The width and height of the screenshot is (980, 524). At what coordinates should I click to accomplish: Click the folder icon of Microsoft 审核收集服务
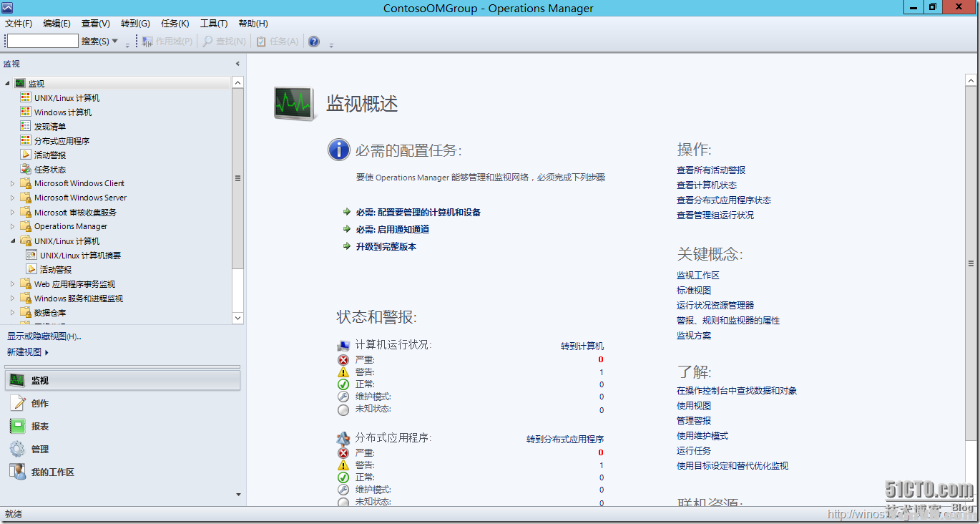click(26, 213)
